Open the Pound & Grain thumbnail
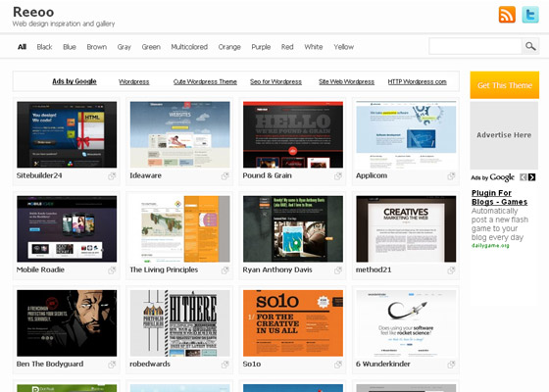Screen dimensions: 549x392 tap(293, 135)
